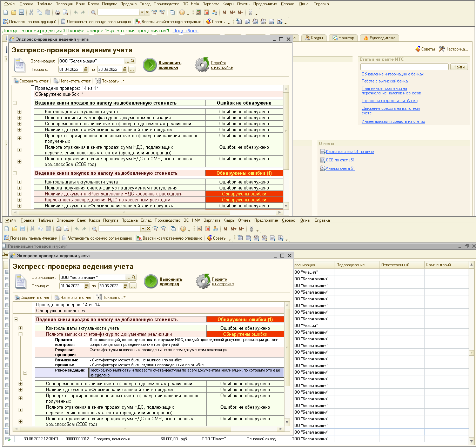Click Организация field in lower Экспресс-проверка window
The image size is (476, 448).
pos(93,278)
